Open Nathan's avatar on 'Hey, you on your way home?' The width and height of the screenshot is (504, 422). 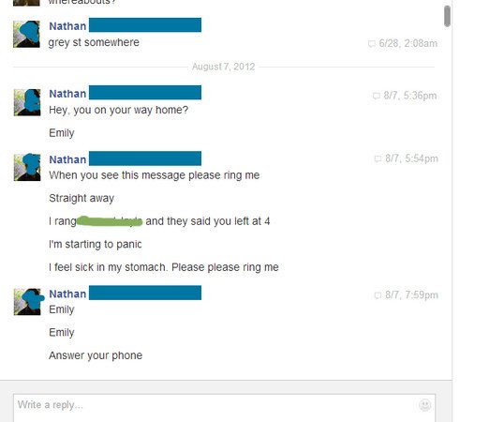[27, 102]
